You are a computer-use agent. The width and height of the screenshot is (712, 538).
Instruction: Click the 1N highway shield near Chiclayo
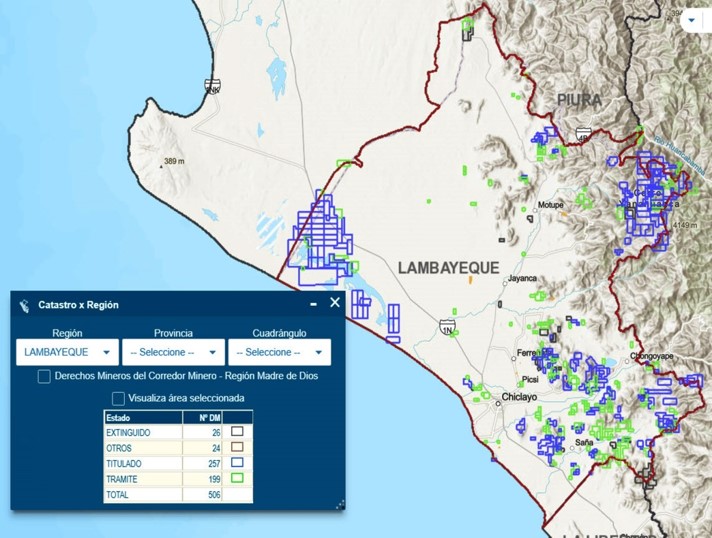tap(446, 326)
